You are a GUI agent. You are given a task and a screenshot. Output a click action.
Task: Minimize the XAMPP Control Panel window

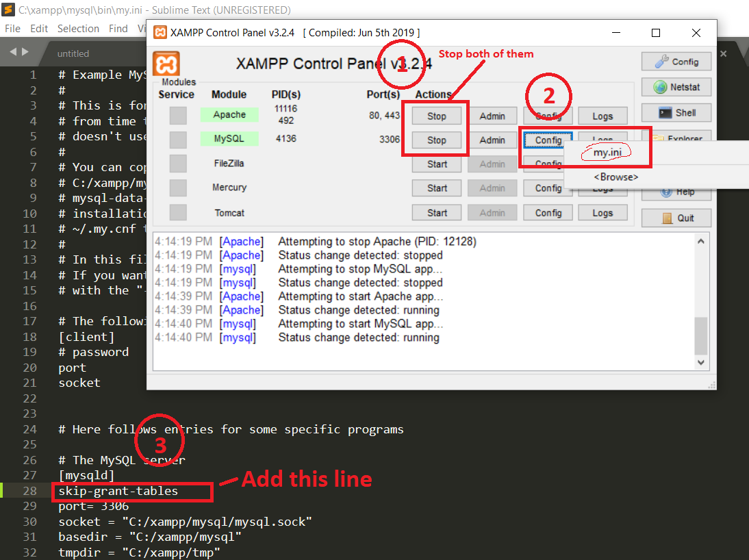point(616,32)
